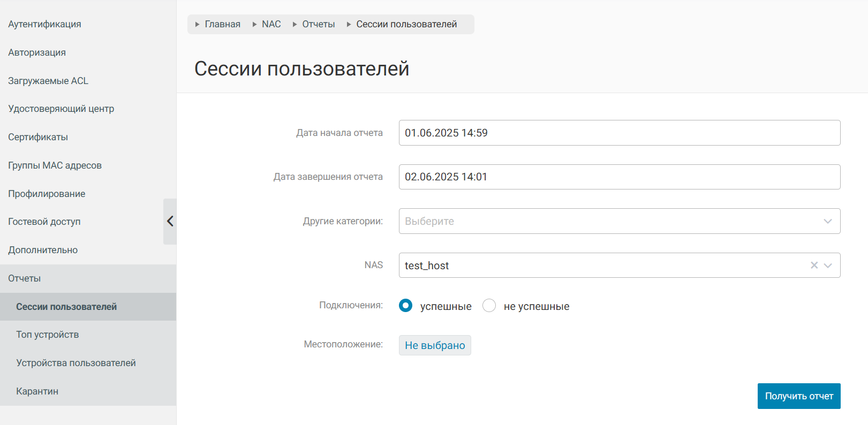Expand the NAS dropdown arrow
Screen dimensions: 868x425
tap(828, 265)
